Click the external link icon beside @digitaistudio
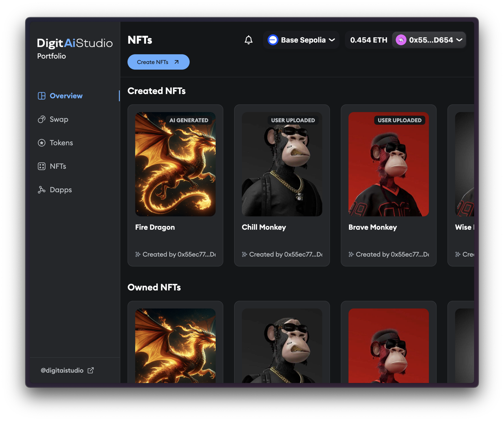The width and height of the screenshot is (504, 421). 91,370
